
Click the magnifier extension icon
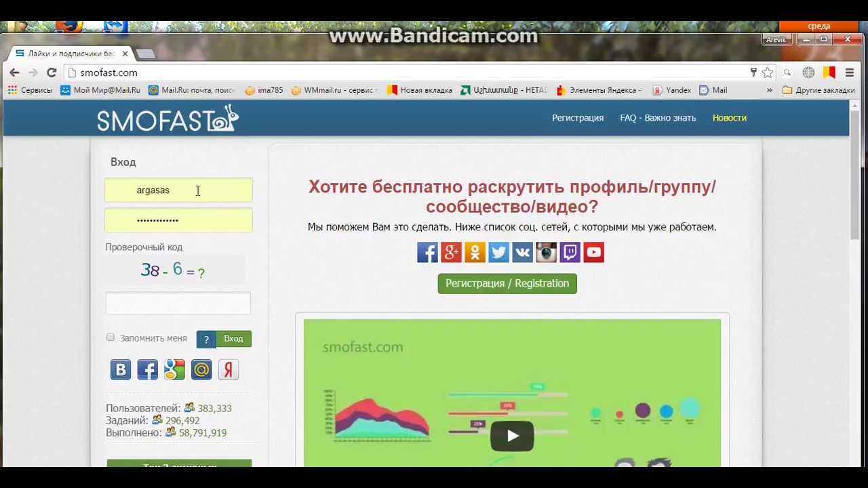(787, 73)
